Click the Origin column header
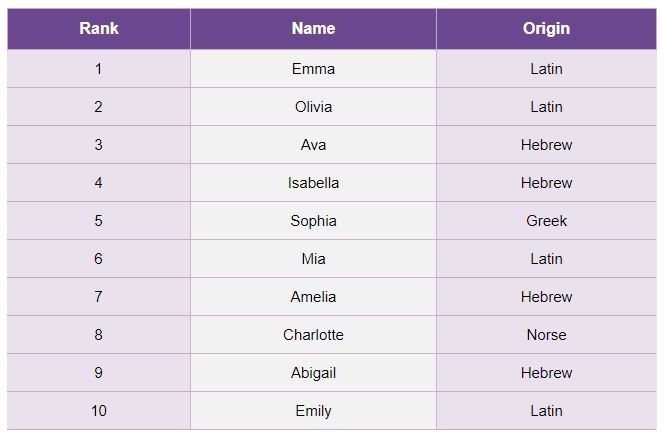The height and width of the screenshot is (442, 665). coord(546,29)
